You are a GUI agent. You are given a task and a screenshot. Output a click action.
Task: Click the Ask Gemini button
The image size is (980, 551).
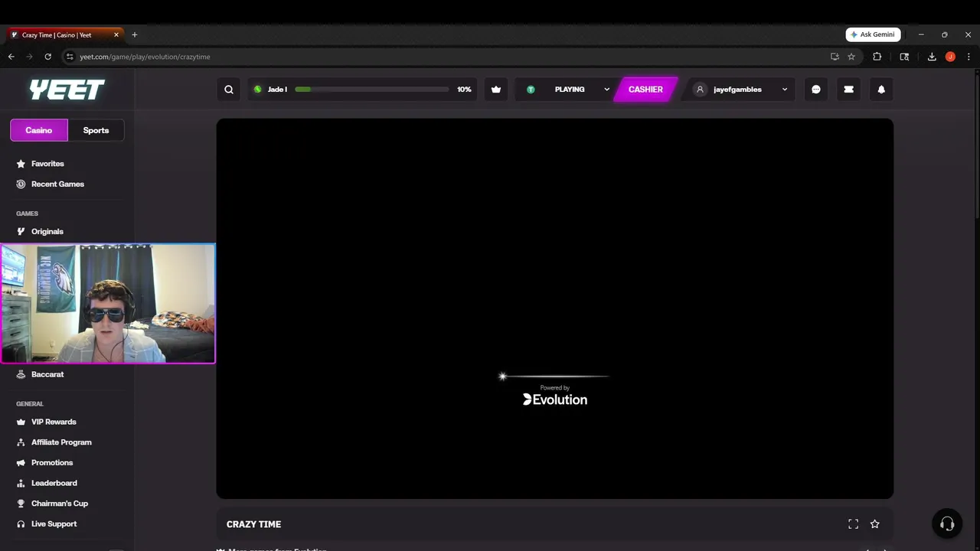coord(873,34)
